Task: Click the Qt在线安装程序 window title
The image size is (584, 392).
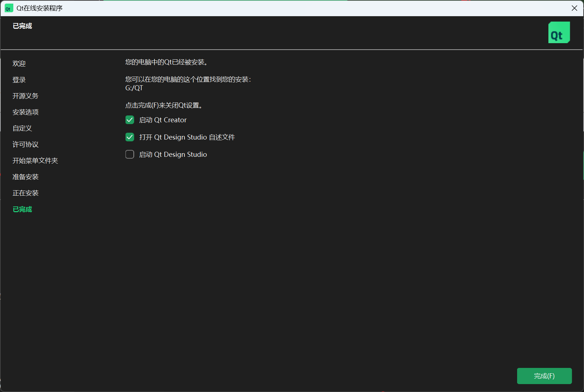Action: (x=40, y=8)
